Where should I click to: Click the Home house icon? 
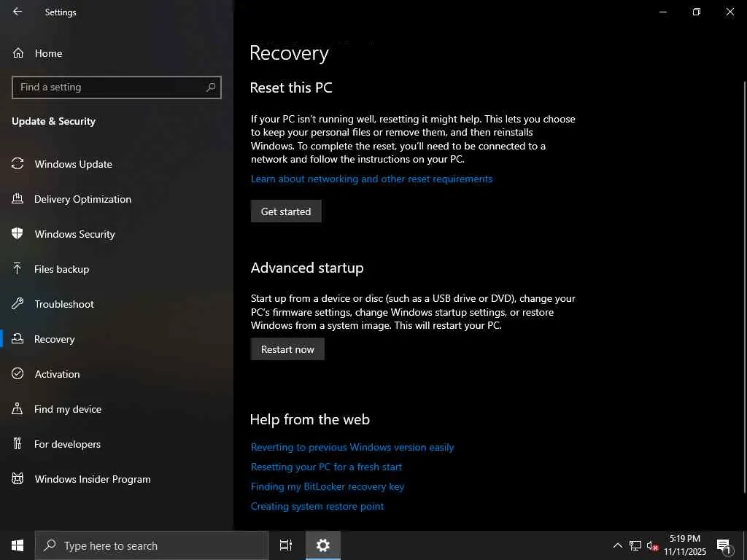(x=18, y=52)
